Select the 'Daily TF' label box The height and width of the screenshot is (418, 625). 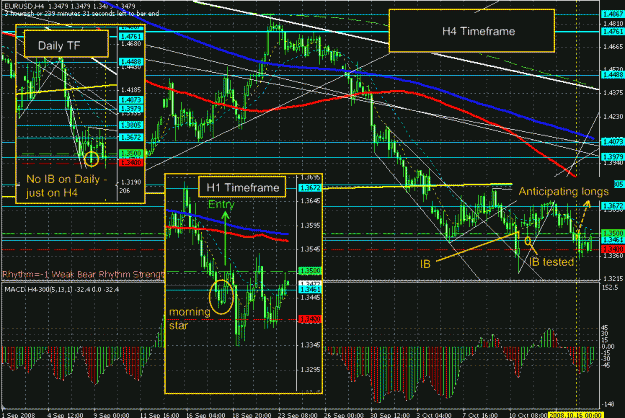coord(66,44)
